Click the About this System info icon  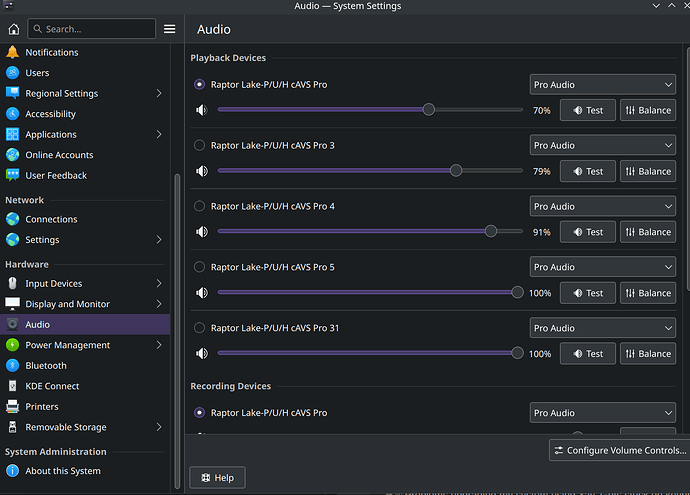tap(12, 471)
